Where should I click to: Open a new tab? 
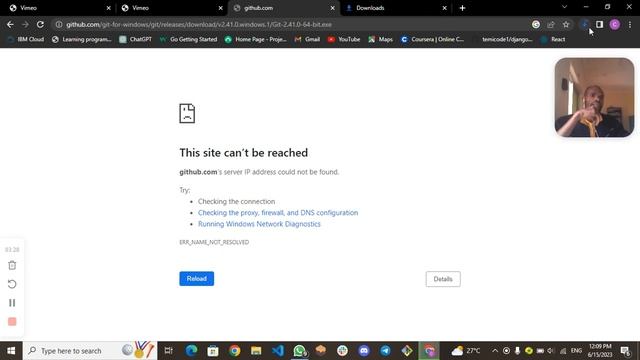pyautogui.click(x=462, y=8)
